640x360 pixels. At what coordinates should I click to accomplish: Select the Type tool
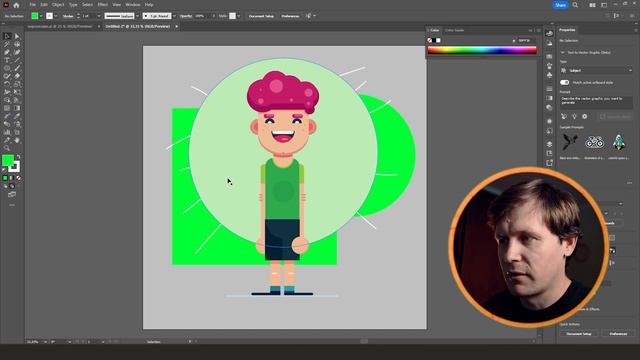pos(7,60)
